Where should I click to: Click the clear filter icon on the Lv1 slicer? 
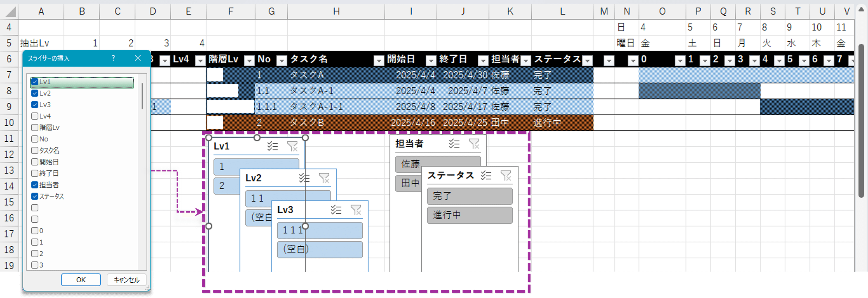click(292, 146)
